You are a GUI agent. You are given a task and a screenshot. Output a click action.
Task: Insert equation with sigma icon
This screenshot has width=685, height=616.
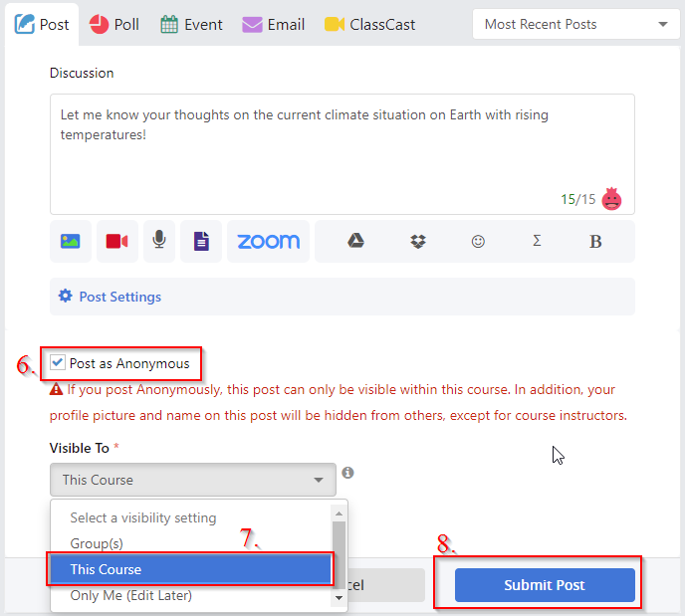(537, 241)
